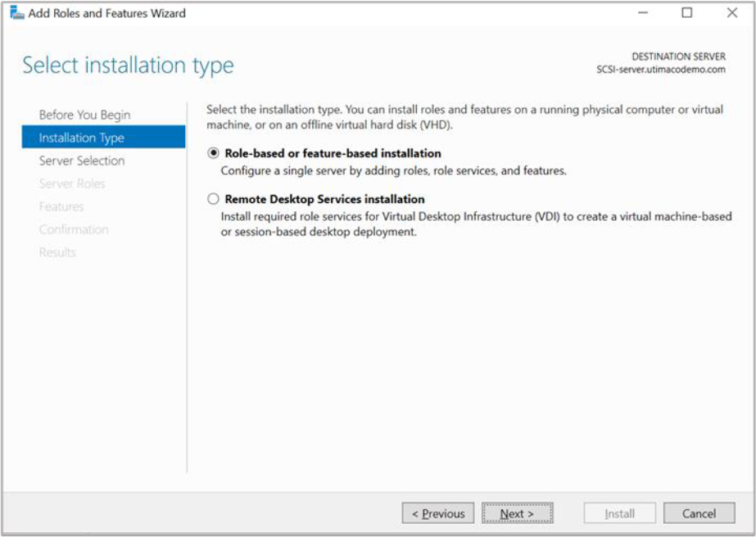Continue with the Next button
The width and height of the screenshot is (756, 537).
(x=517, y=513)
